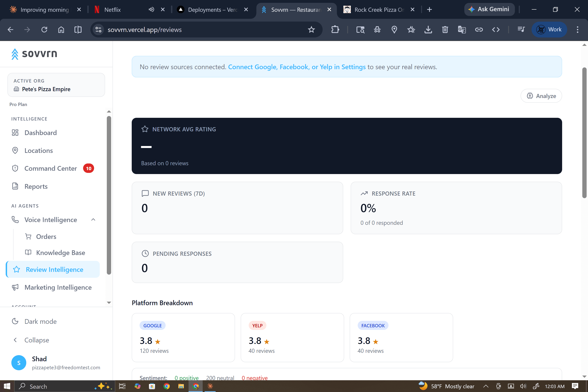The height and width of the screenshot is (392, 588).
Task: Open Chrome's three-dot menu
Action: (x=577, y=30)
